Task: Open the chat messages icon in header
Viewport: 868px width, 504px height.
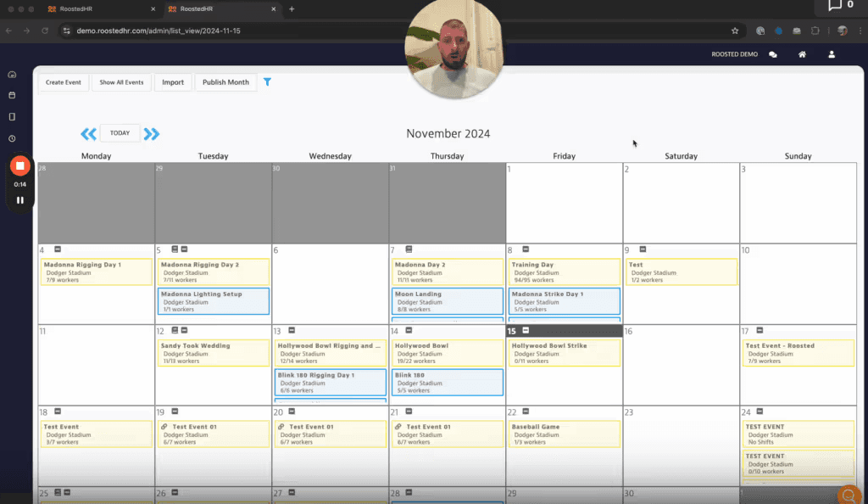Action: tap(773, 54)
